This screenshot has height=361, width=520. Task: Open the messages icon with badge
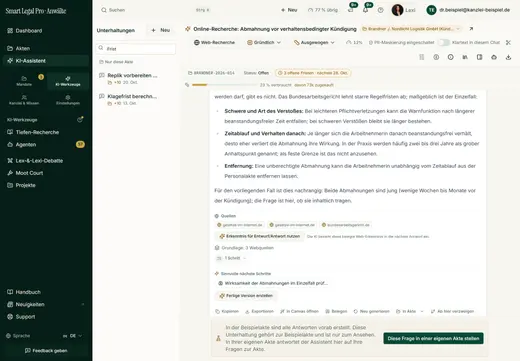pos(351,10)
